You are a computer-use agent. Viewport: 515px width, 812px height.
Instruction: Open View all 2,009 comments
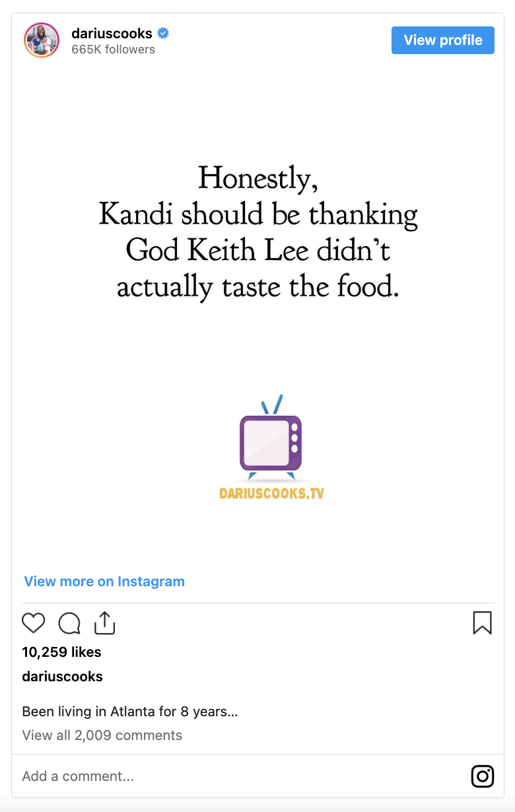[102, 735]
